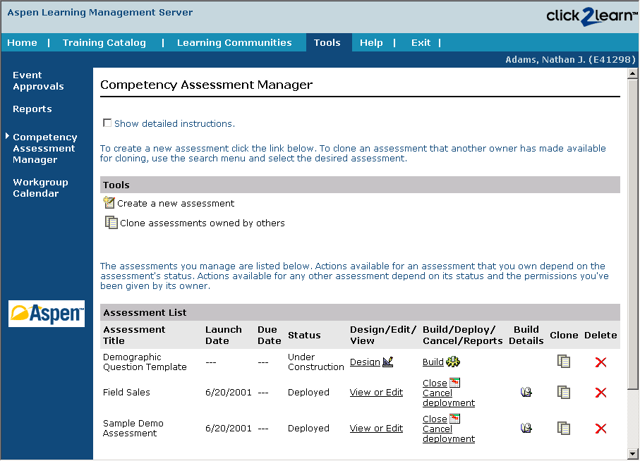The height and width of the screenshot is (461, 640).
Task: Open Workgroup Calendar in sidebar
Action: click(40, 187)
